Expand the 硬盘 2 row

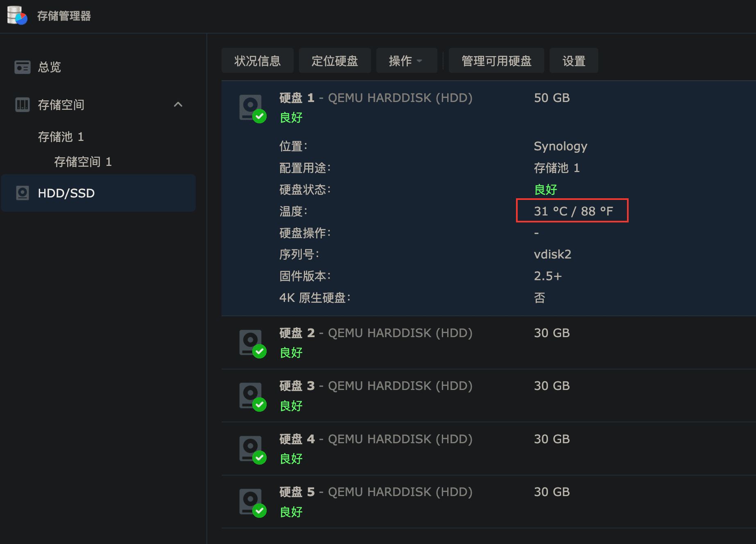489,343
